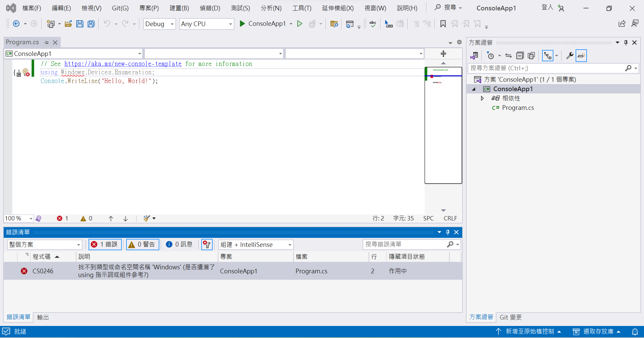Toggle the 1 錯誤 errors filter
The image size is (644, 338).
[x=105, y=245]
